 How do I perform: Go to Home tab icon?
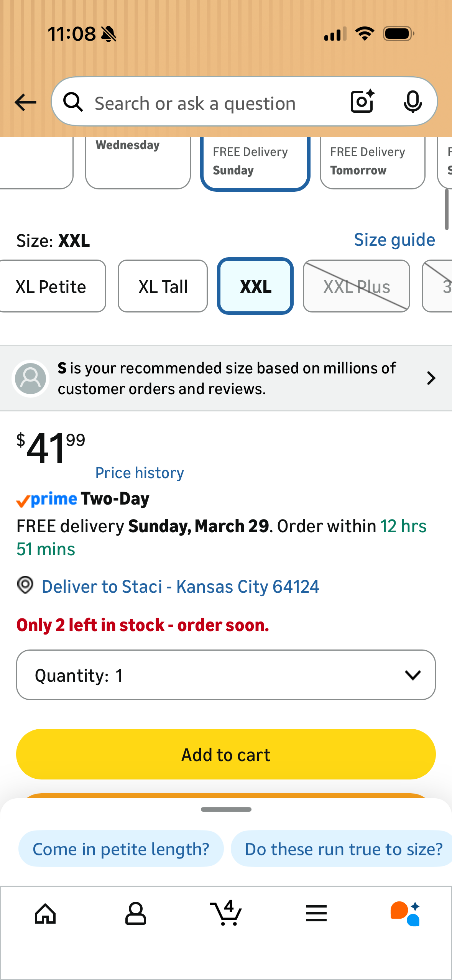45,914
